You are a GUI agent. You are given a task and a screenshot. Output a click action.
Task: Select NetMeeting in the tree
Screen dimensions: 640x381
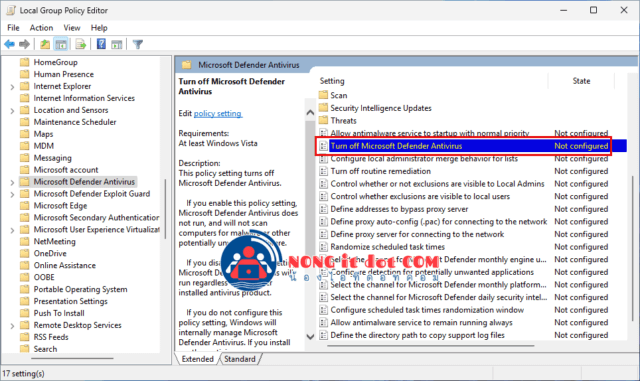click(x=54, y=241)
